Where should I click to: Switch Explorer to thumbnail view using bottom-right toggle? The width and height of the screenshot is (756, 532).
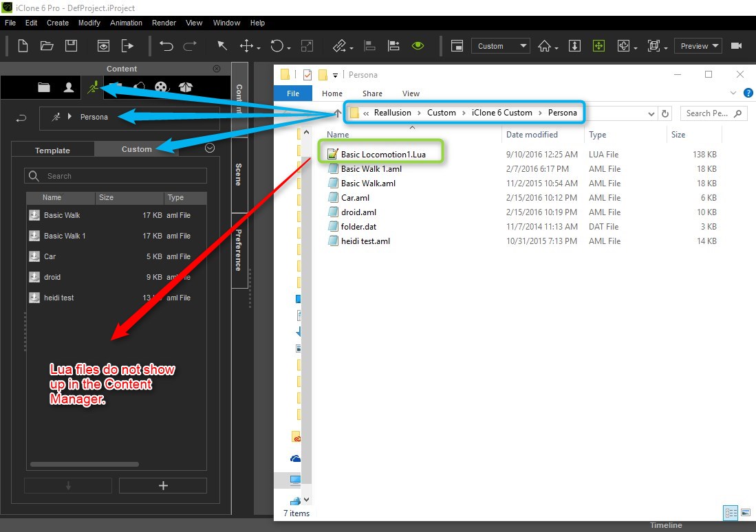(x=746, y=512)
